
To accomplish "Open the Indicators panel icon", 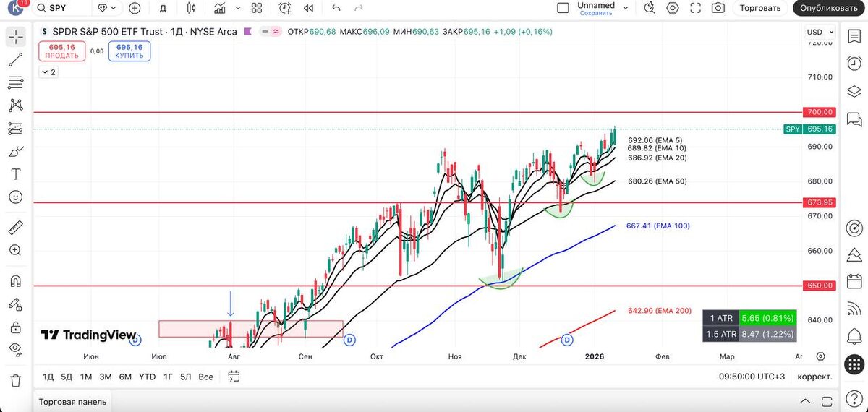I will 220,8.
